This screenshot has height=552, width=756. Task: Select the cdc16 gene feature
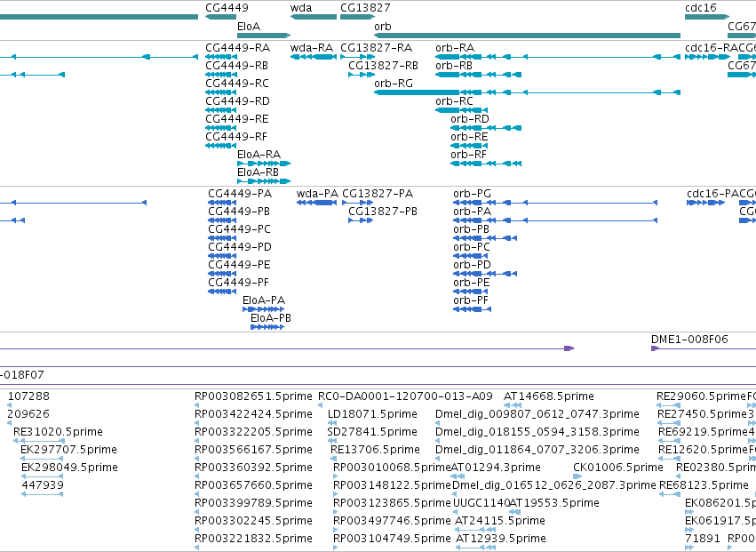click(707, 17)
